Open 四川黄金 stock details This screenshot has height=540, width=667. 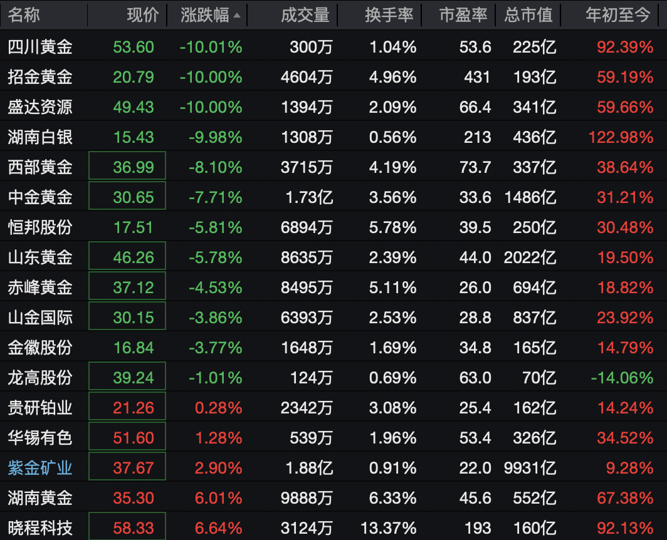[40, 47]
